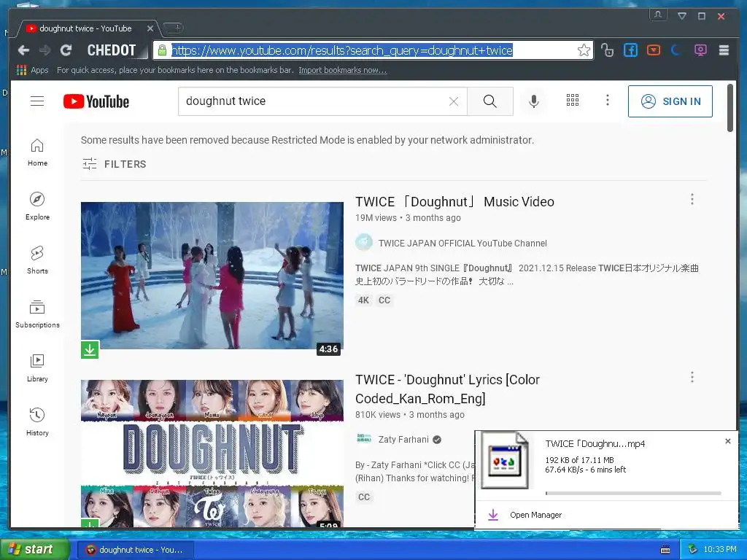Image resolution: width=747 pixels, height=560 pixels.
Task: Click the system tray network icon
Action: 693,550
